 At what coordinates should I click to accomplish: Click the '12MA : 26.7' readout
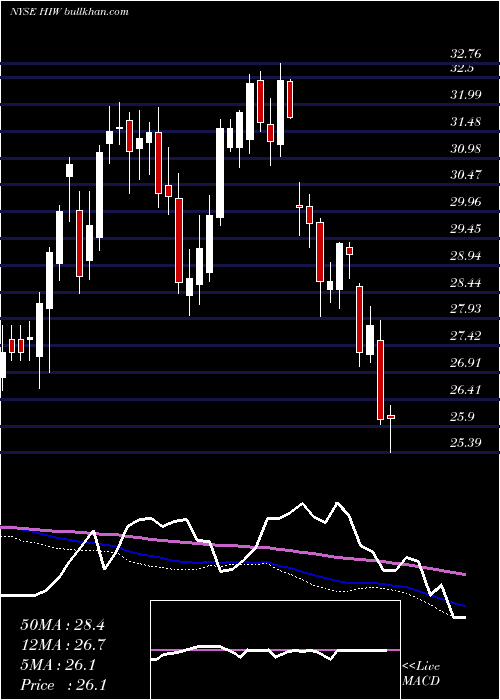point(62,645)
